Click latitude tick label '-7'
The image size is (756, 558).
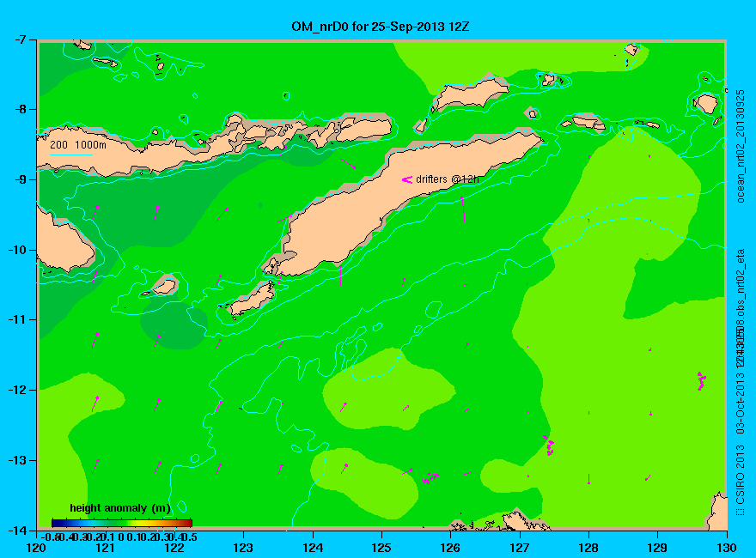[x=21, y=39]
